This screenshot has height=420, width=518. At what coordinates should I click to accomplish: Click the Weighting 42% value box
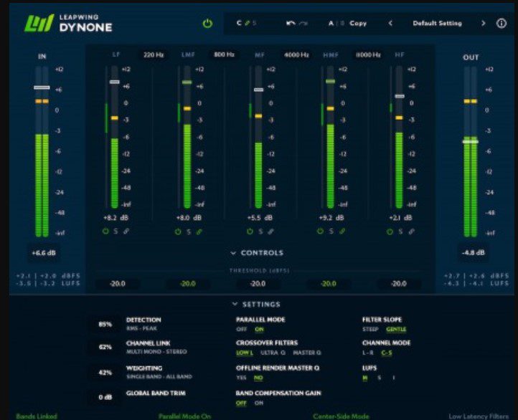[x=105, y=373]
